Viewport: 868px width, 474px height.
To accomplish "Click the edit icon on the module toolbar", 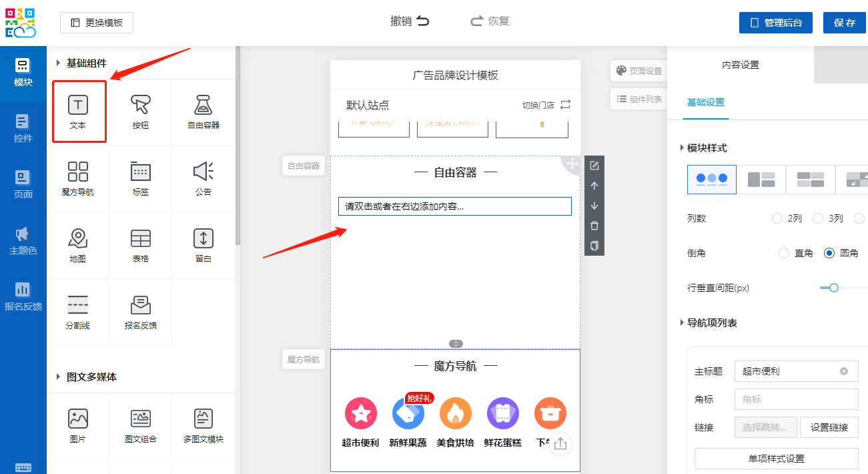I will [594, 166].
